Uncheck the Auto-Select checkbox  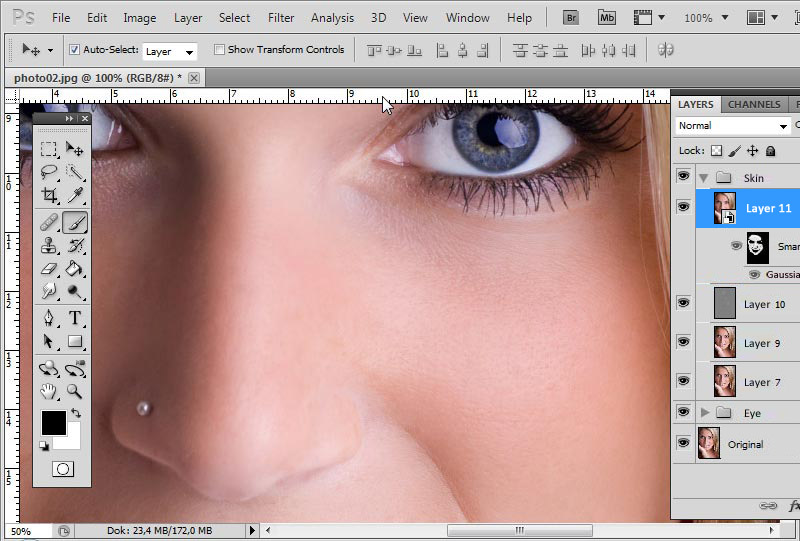[74, 50]
